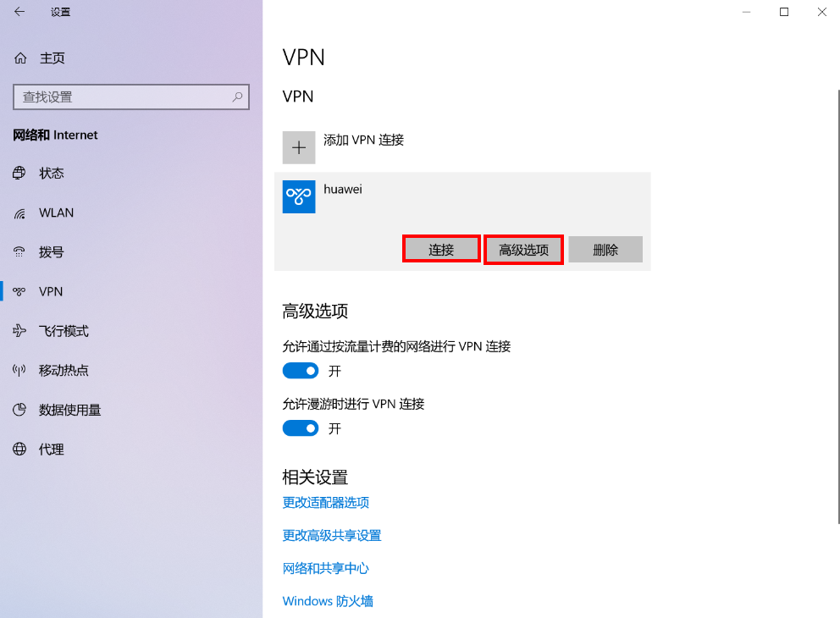
Task: Toggle metered network VPN connection switch
Action: pyautogui.click(x=301, y=371)
